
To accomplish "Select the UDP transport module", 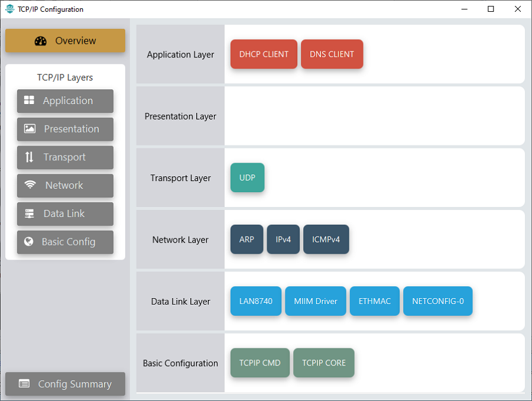I will tap(247, 178).
